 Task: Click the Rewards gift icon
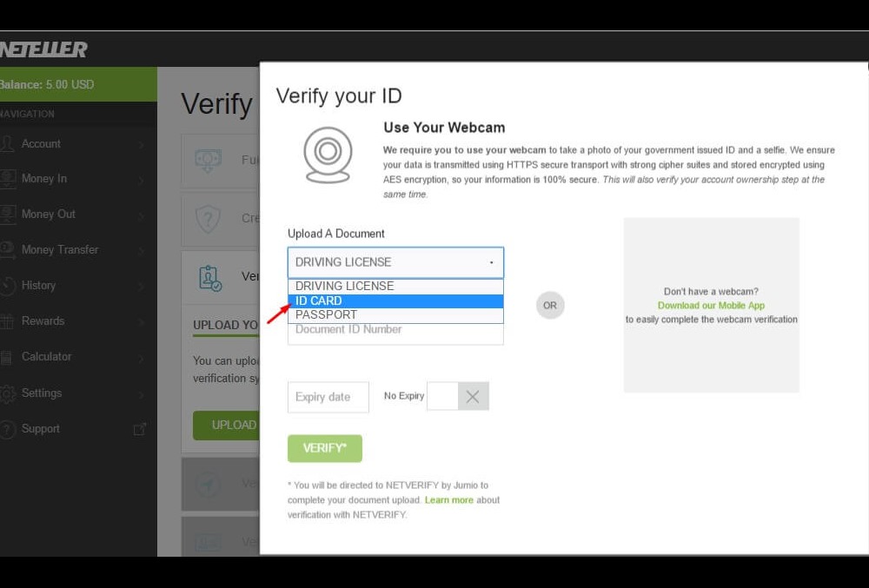[7, 321]
